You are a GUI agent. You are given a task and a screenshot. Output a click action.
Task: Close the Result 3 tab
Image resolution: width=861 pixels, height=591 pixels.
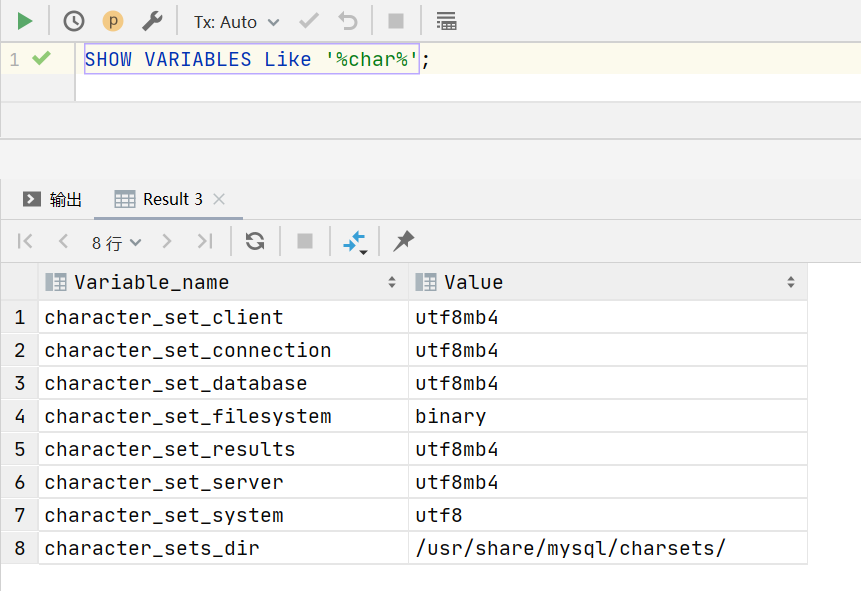[220, 199]
